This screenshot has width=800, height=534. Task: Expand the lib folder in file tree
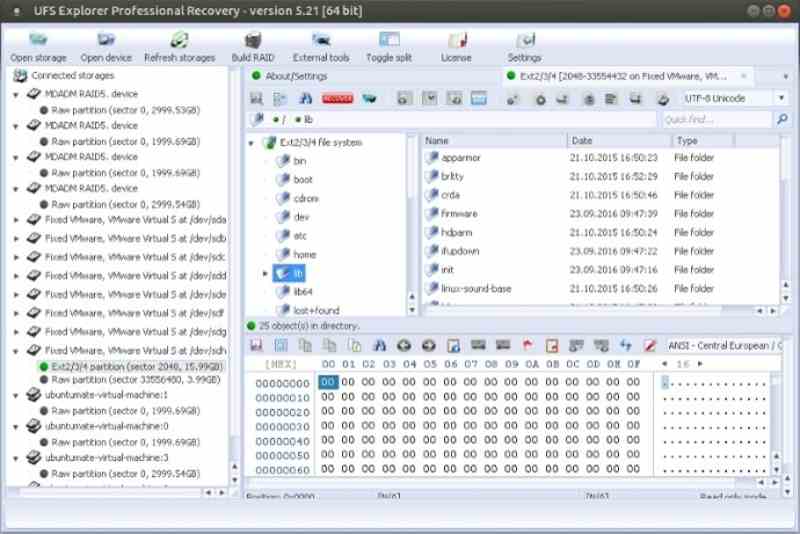pos(265,273)
